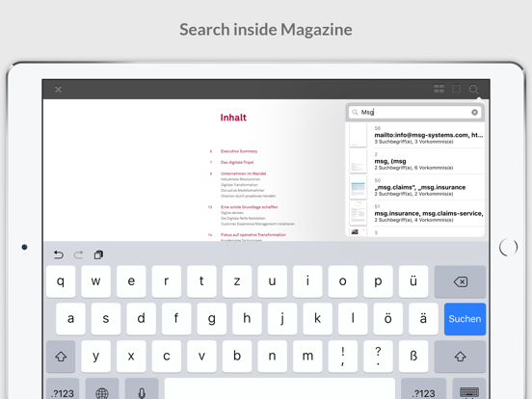Screen dimensions: 532x399
Task: Tap the z key
Action: coord(237,281)
